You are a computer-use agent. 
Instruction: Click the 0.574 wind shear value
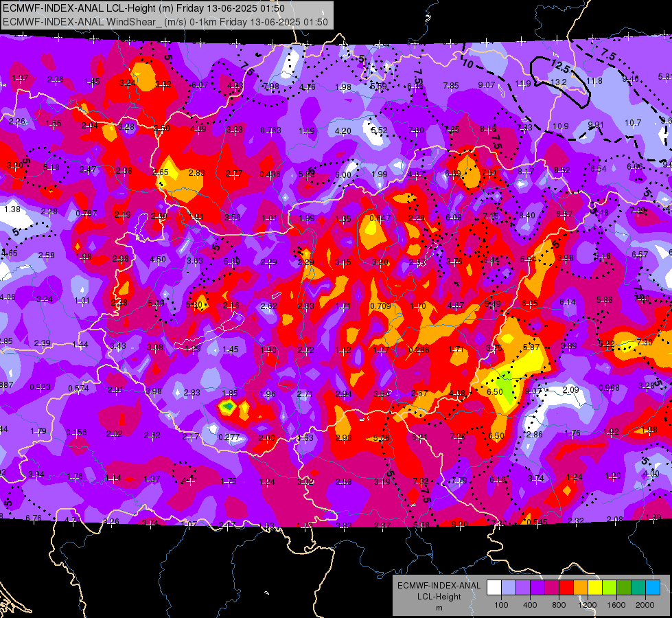pos(79,388)
